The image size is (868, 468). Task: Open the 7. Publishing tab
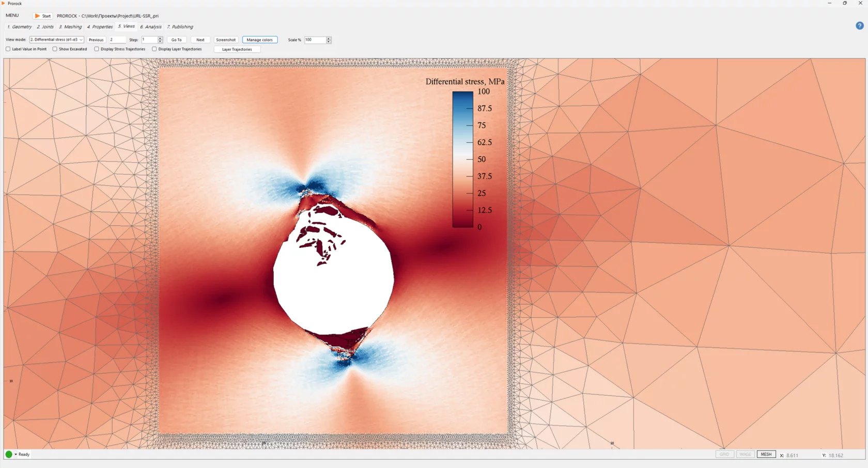pyautogui.click(x=180, y=27)
